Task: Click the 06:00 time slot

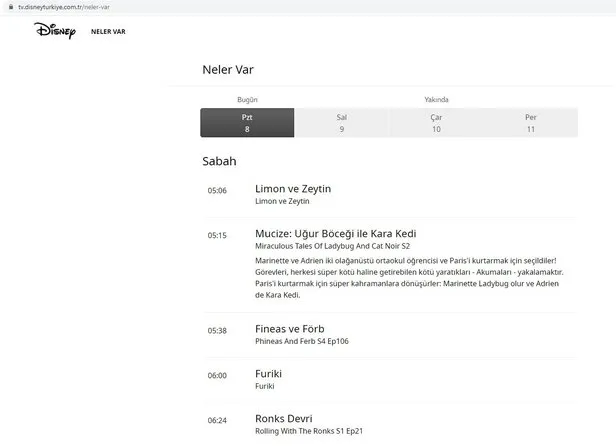Action: point(217,375)
